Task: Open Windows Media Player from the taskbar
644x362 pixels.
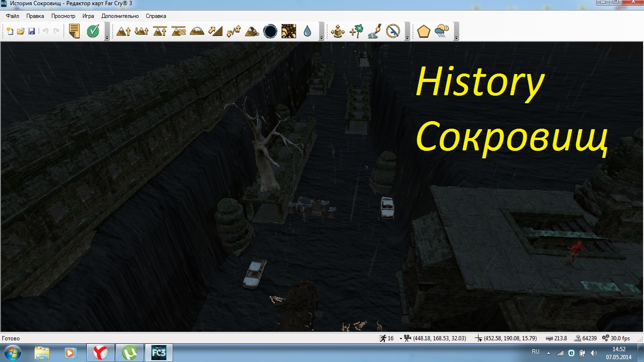Action: [71, 353]
